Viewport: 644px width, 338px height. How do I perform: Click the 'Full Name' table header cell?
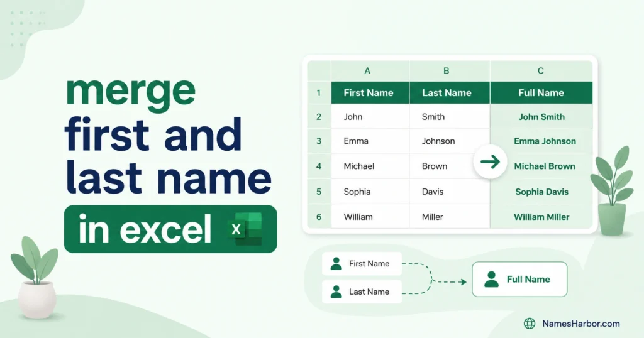[x=541, y=93]
